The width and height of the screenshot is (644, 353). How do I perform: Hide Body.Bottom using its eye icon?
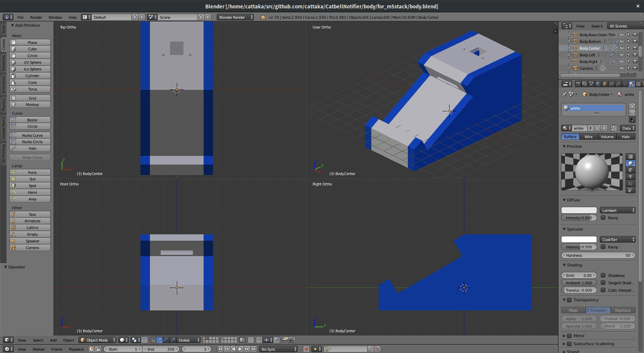click(x=622, y=42)
